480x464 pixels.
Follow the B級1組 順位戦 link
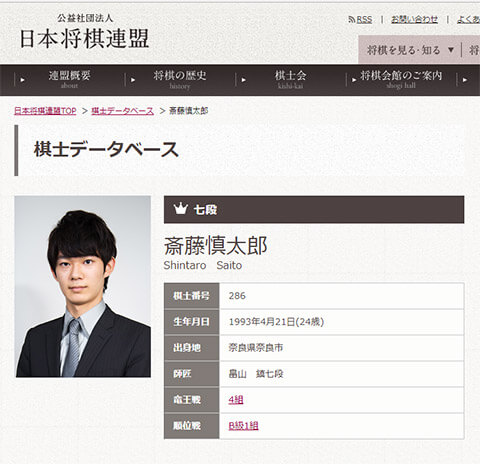(243, 426)
